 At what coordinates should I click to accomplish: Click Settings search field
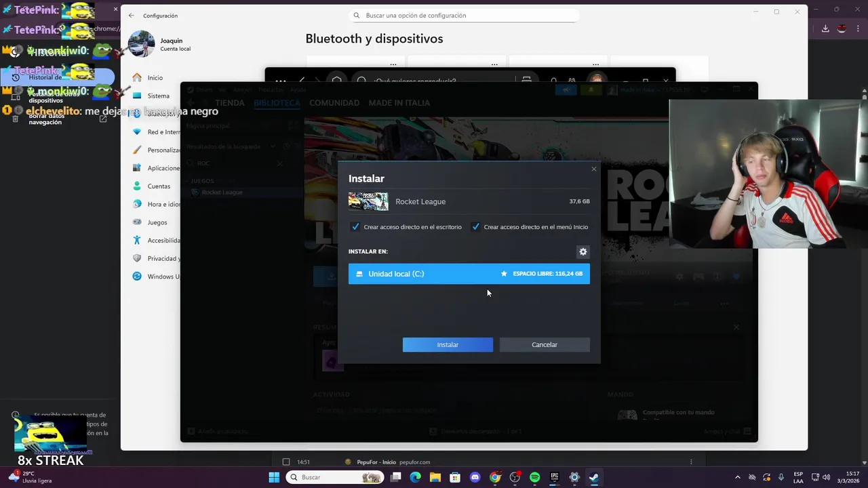pyautogui.click(x=465, y=16)
